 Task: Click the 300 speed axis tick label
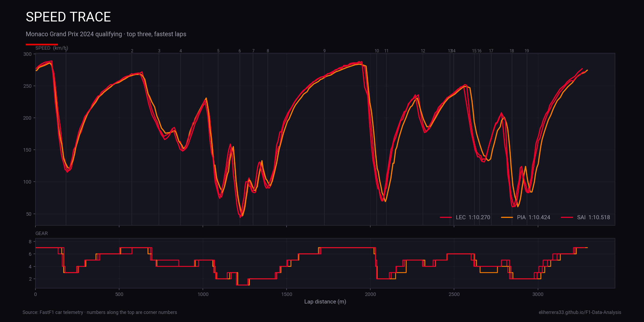coord(27,54)
